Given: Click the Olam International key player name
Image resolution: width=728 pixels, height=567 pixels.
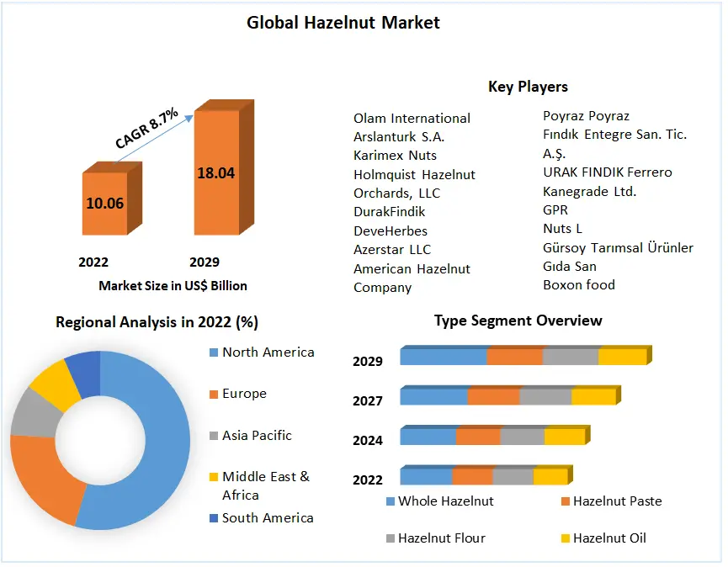Looking at the screenshot, I should (x=412, y=119).
